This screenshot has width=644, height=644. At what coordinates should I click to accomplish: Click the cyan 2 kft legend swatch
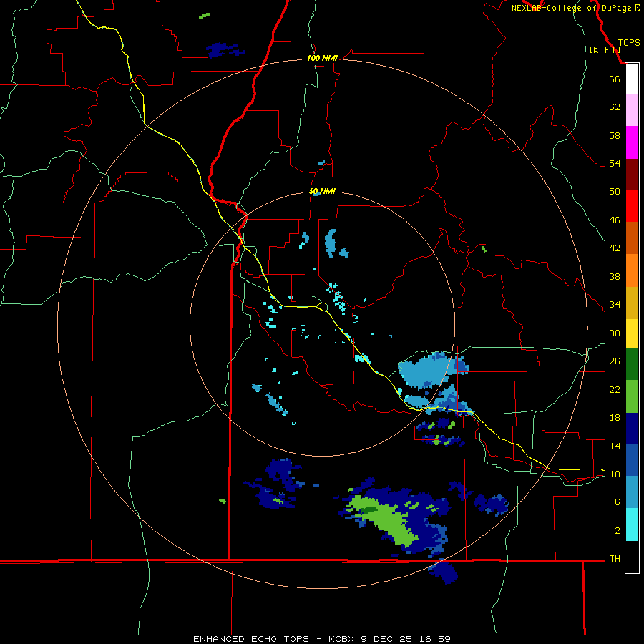coord(632,525)
